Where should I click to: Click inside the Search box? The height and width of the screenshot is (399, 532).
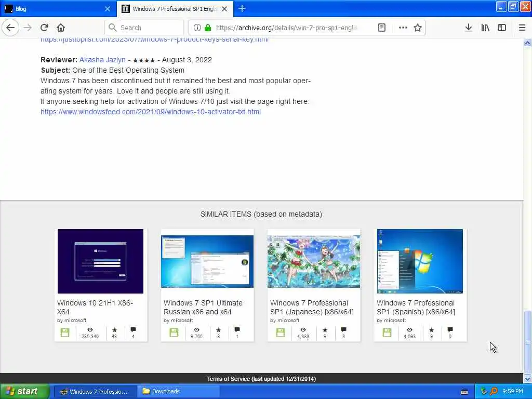[144, 28]
